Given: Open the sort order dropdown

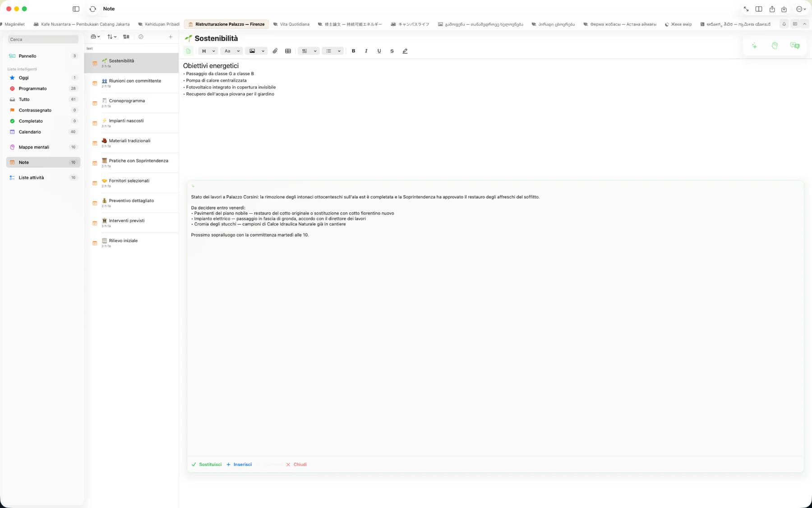Looking at the screenshot, I should (x=112, y=37).
